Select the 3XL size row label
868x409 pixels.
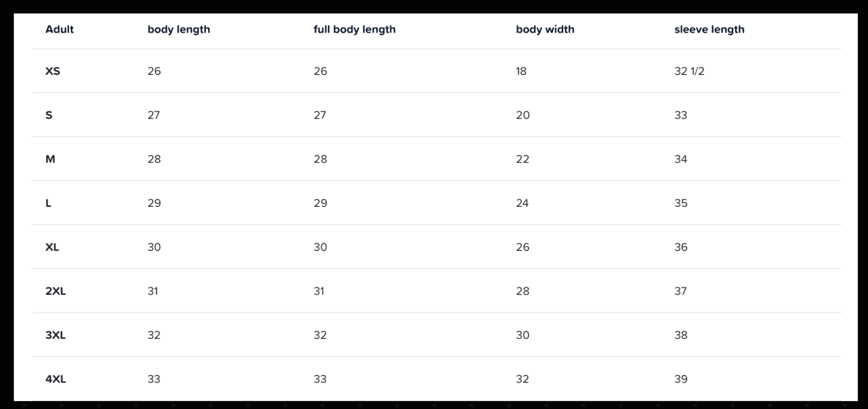point(55,335)
